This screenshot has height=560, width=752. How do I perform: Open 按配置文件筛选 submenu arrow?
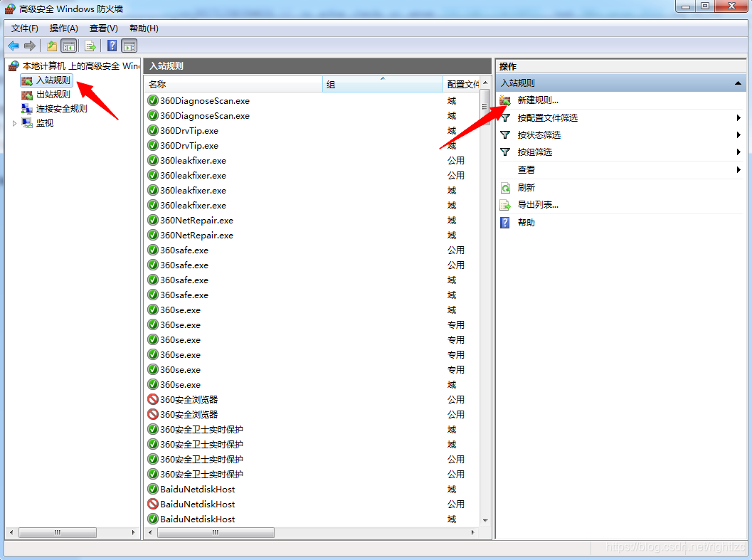(738, 117)
